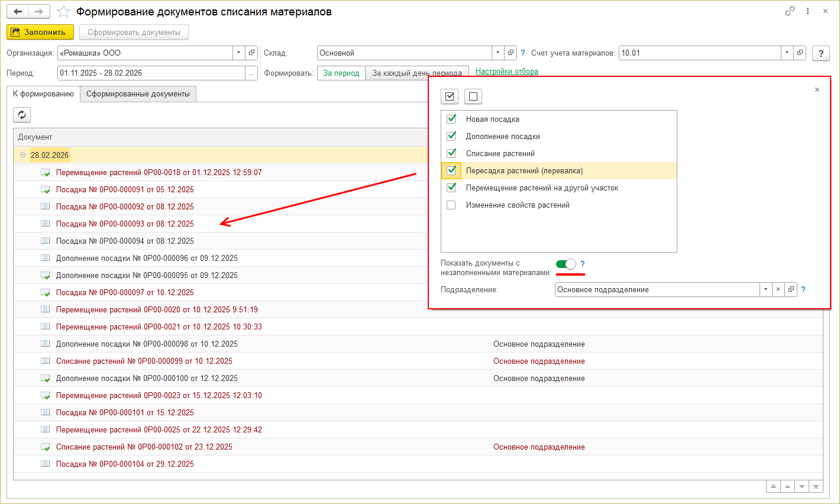Click the uncheck all items icon

coord(473,96)
